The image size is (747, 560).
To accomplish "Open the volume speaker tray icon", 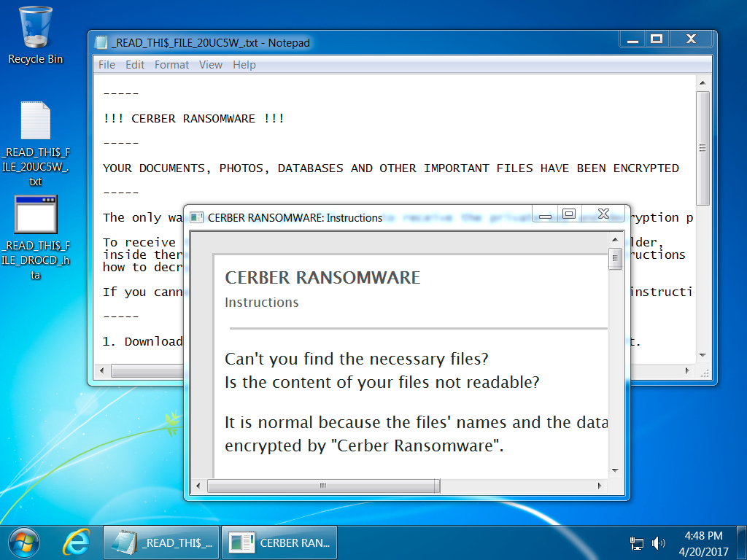I will [658, 542].
